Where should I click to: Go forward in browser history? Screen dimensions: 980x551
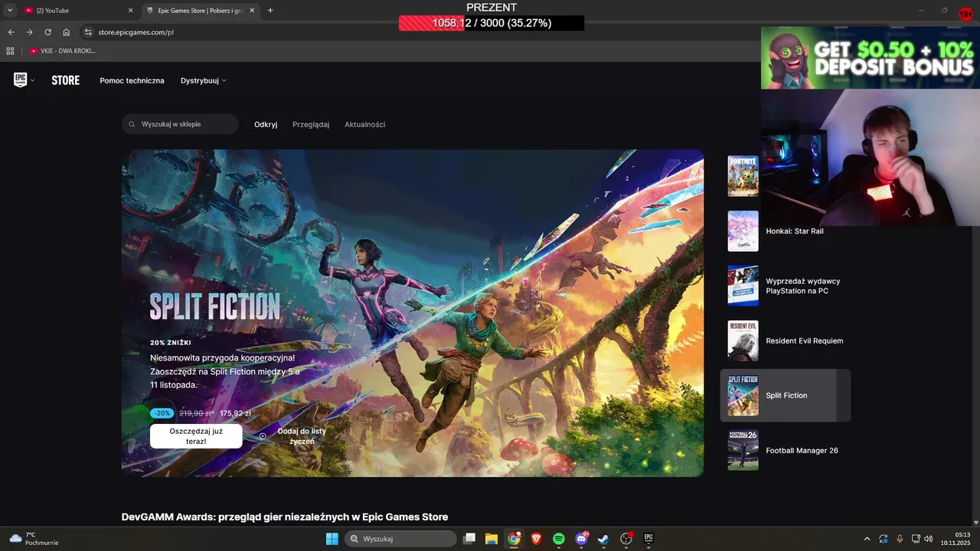[x=29, y=32]
